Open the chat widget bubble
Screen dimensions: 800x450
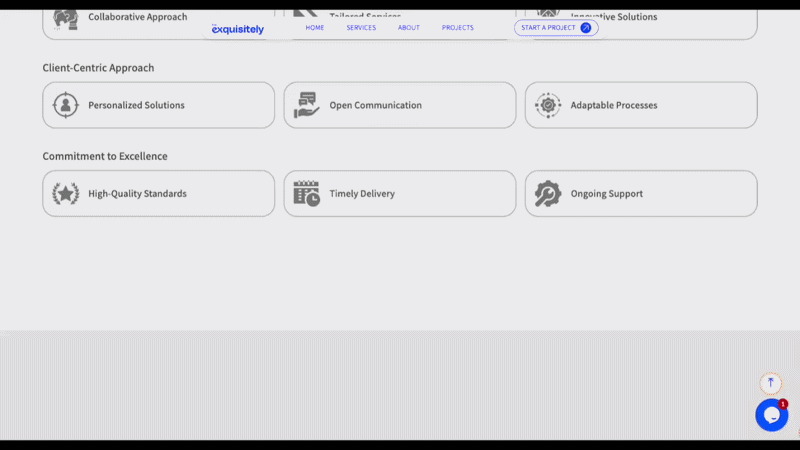[x=771, y=415]
